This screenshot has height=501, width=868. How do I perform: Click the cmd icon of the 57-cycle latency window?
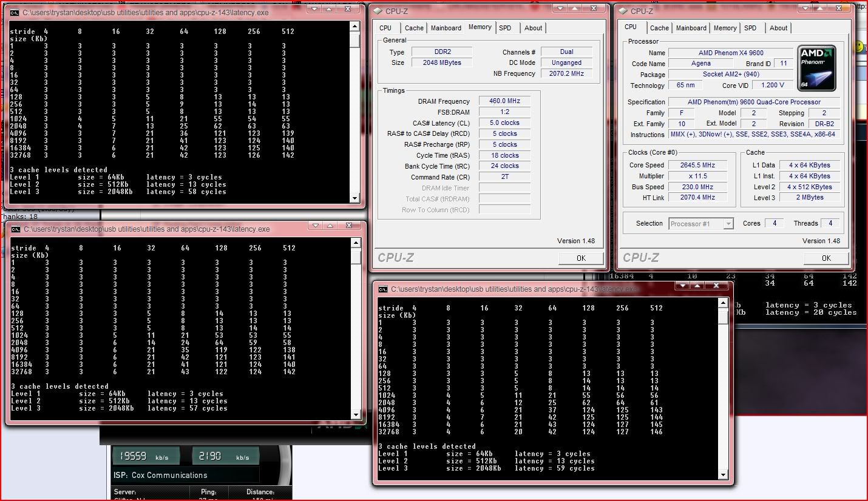tap(15, 229)
